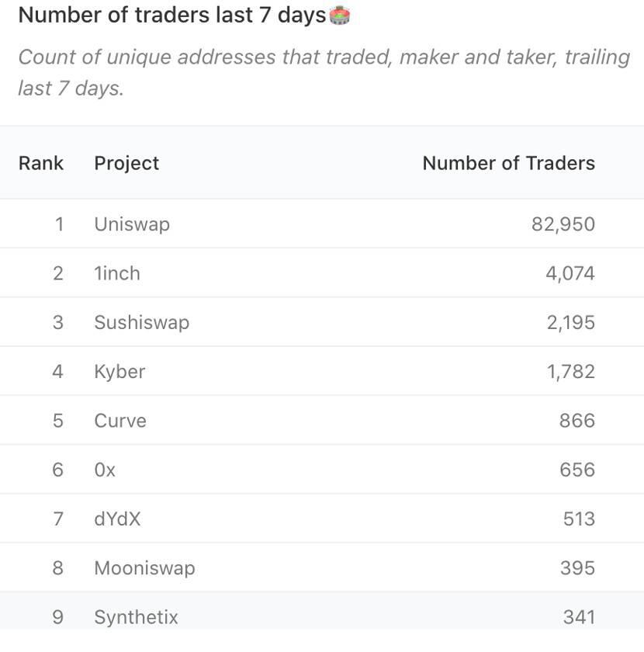Choose the Curve project row
The image size is (644, 652).
pyautogui.click(x=120, y=421)
